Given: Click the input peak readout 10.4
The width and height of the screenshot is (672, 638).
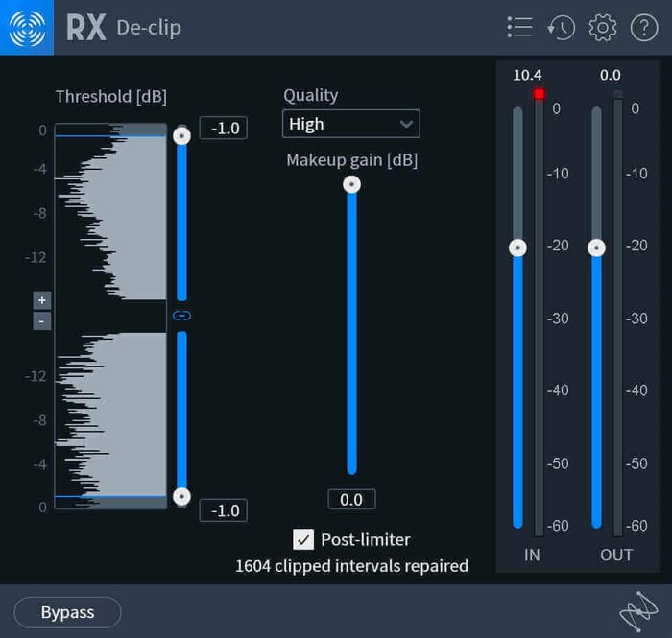Looking at the screenshot, I should 528,76.
